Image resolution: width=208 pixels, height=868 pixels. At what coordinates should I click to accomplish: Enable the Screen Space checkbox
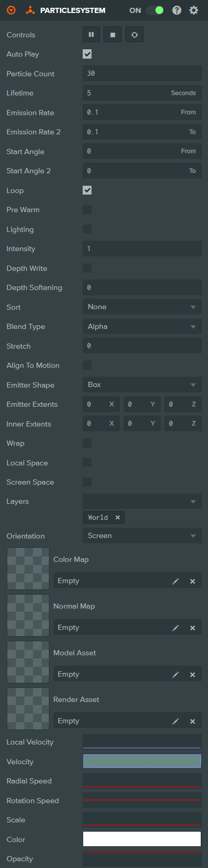[x=87, y=482]
